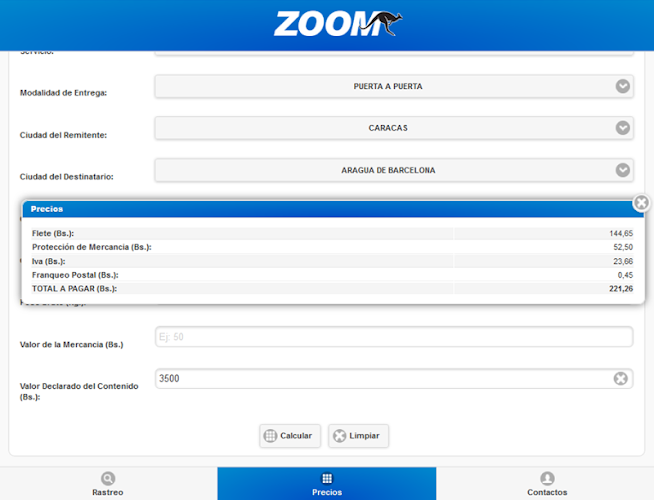Select the PUERTA A PUERTA combo box

coord(394,86)
